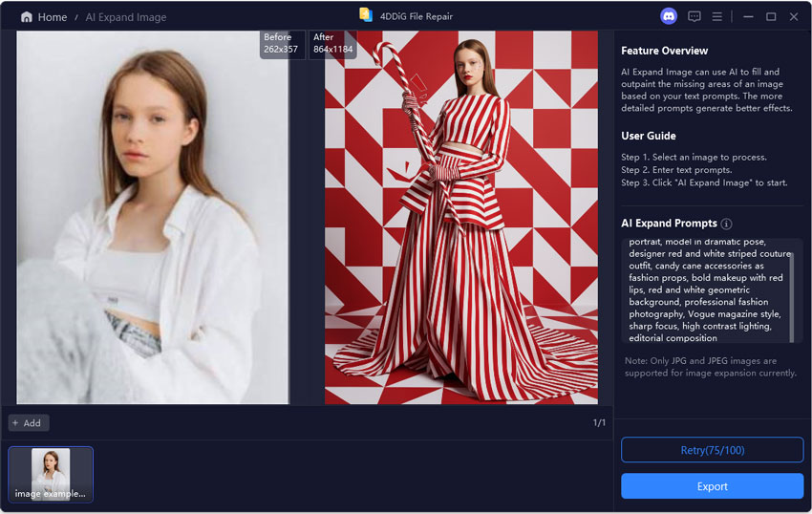
Task: Click the 4DDiG File Repair title text
Action: pos(417,16)
